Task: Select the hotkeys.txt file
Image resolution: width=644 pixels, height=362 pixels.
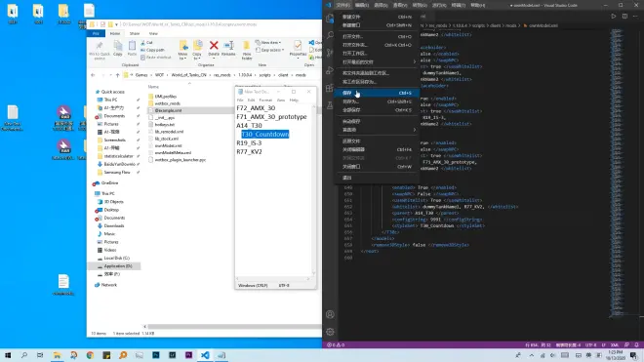Action: 164,125
